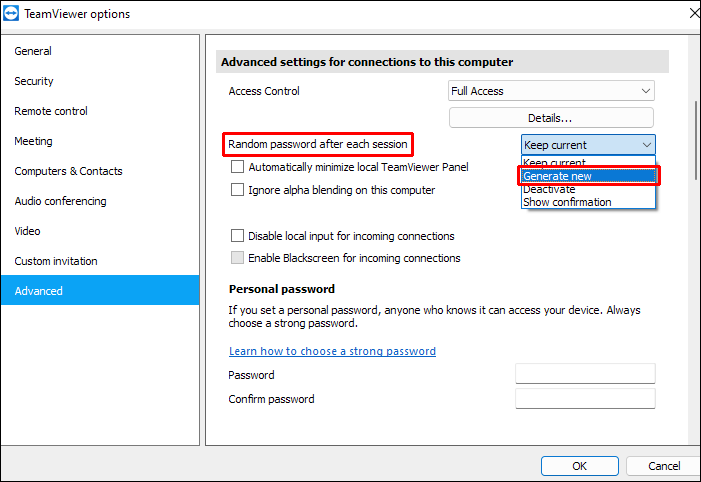Open Computers & Contacts settings
701x482 pixels.
[x=68, y=171]
